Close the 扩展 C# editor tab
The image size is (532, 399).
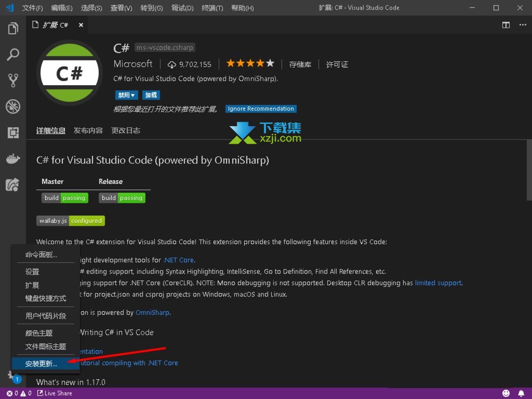[81, 25]
